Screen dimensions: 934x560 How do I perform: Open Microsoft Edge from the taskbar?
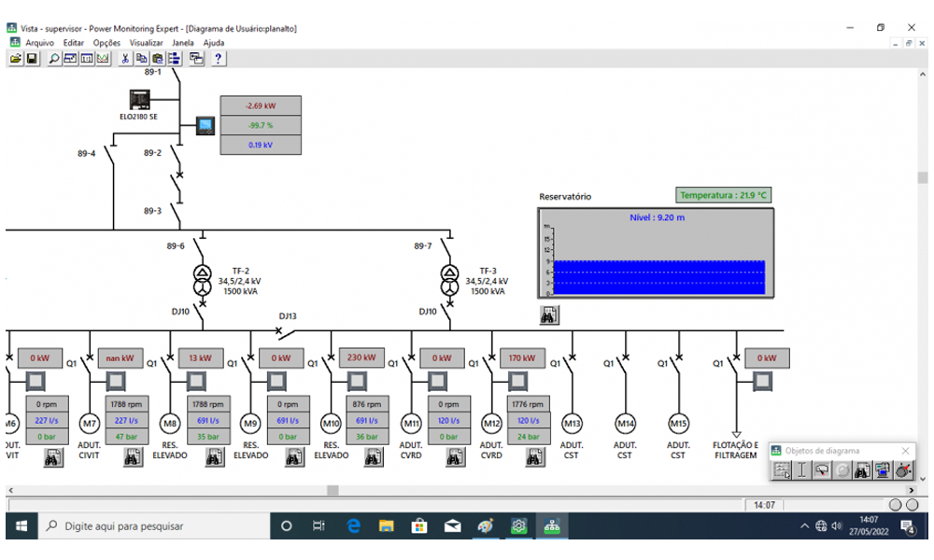tap(354, 526)
